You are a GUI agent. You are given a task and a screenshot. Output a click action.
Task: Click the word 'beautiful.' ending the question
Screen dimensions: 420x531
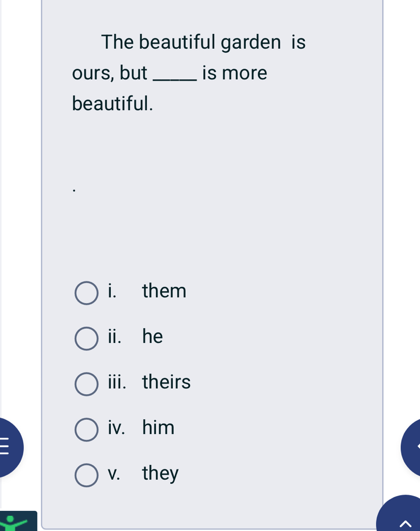[x=112, y=103]
